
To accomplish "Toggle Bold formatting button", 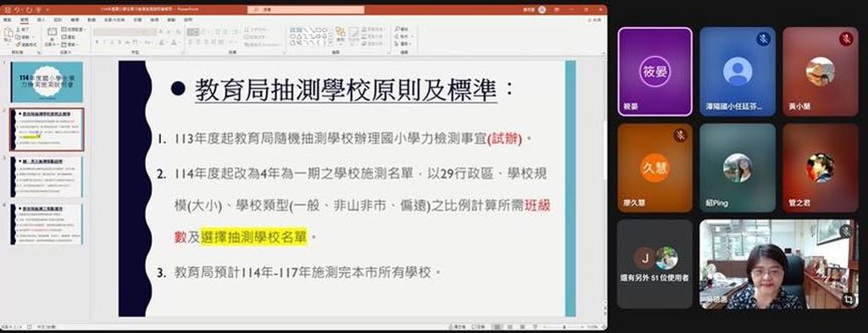I will 97,42.
